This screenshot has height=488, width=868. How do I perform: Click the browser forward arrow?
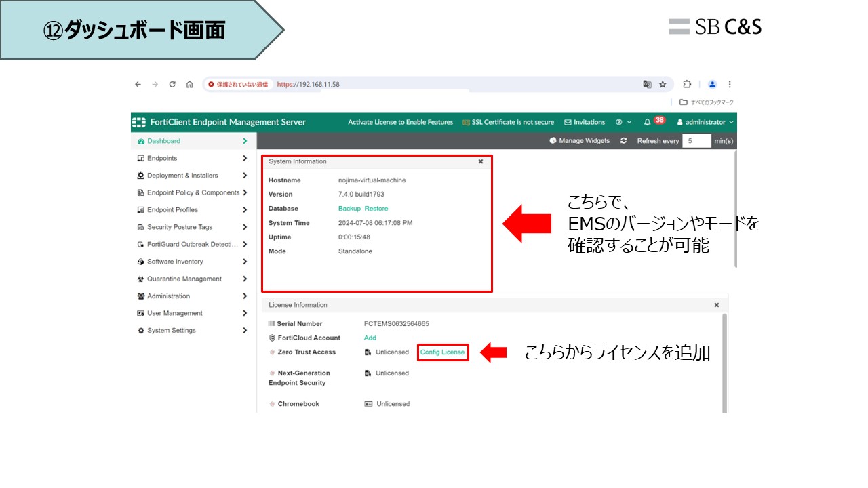pyautogui.click(x=155, y=85)
